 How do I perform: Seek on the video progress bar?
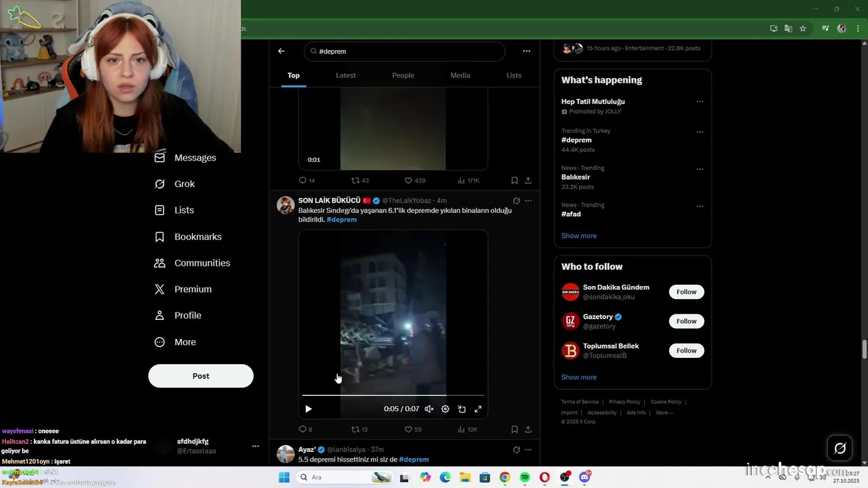tap(393, 395)
